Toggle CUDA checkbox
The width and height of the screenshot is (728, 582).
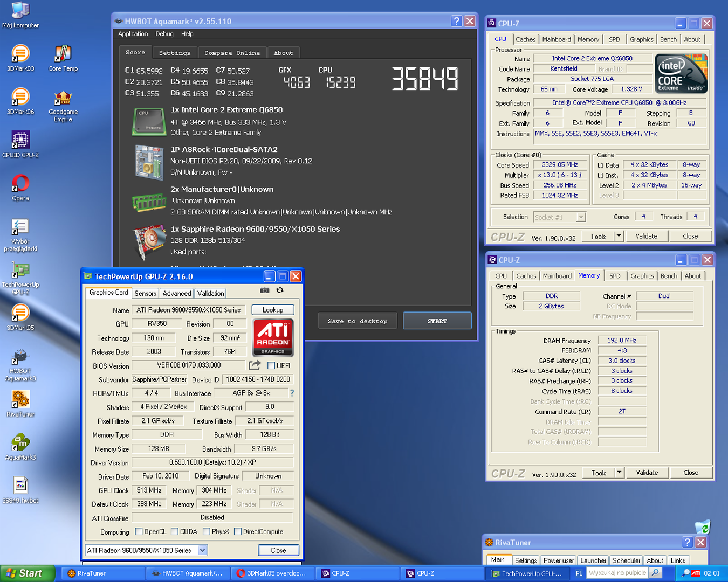pyautogui.click(x=174, y=531)
